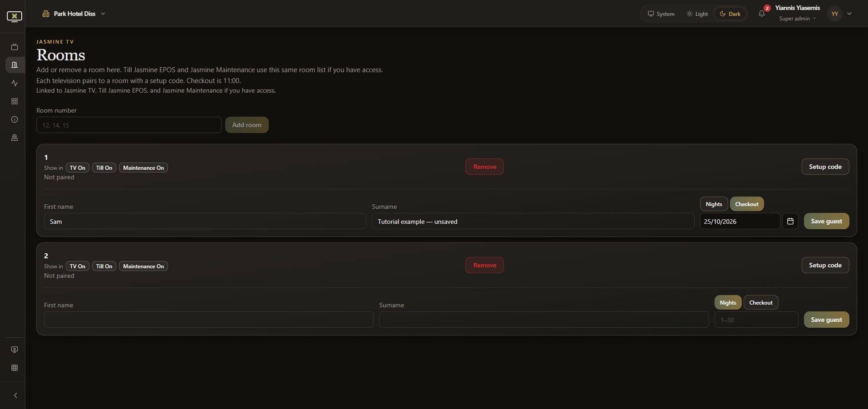The image size is (868, 409).
Task: Switch theme to System
Action: [661, 14]
